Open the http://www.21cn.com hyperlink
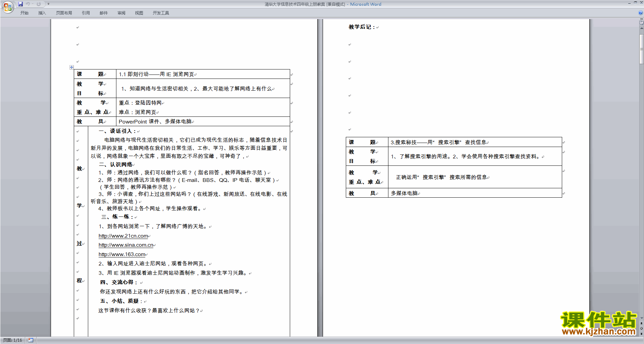The width and height of the screenshot is (644, 344). [x=123, y=236]
